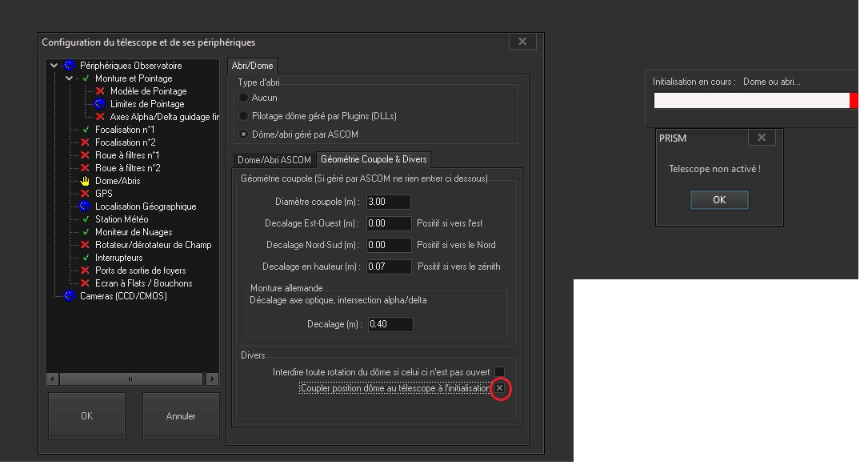This screenshot has height=469, width=868.
Task: Click the Diamètre coupole input field
Action: (x=388, y=202)
